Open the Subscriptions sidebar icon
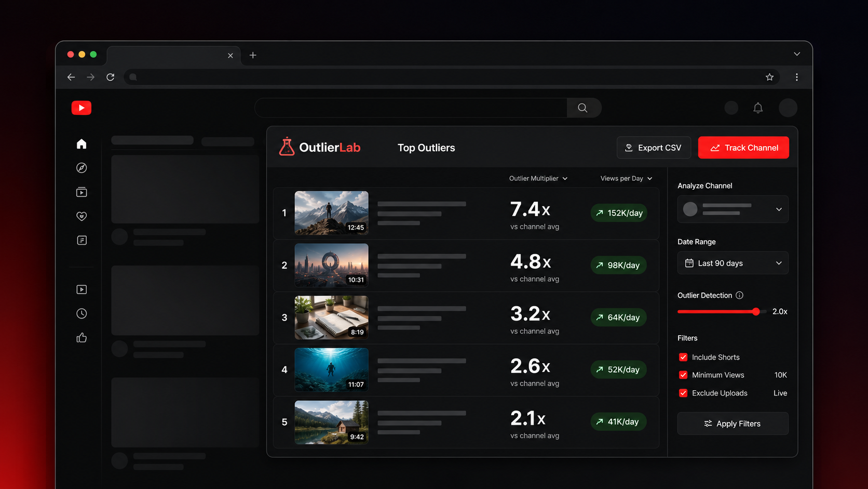Screen dimensions: 868x489 pos(82,192)
